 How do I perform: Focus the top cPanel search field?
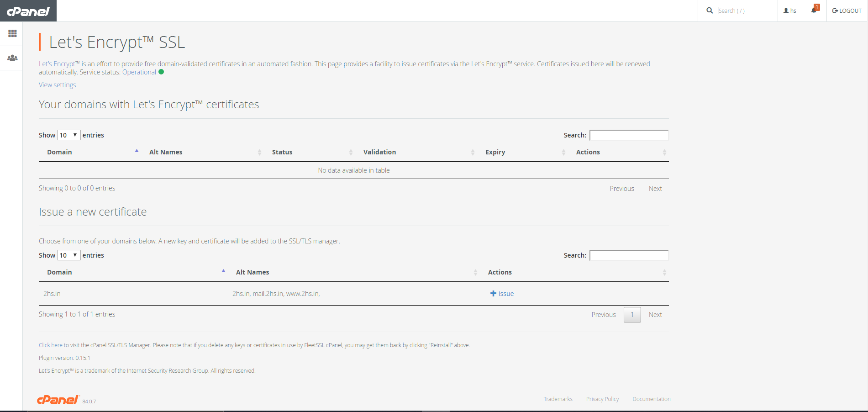746,11
